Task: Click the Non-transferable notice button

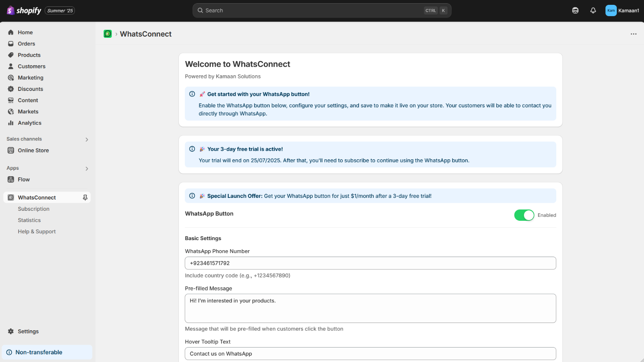Action: pos(47,352)
